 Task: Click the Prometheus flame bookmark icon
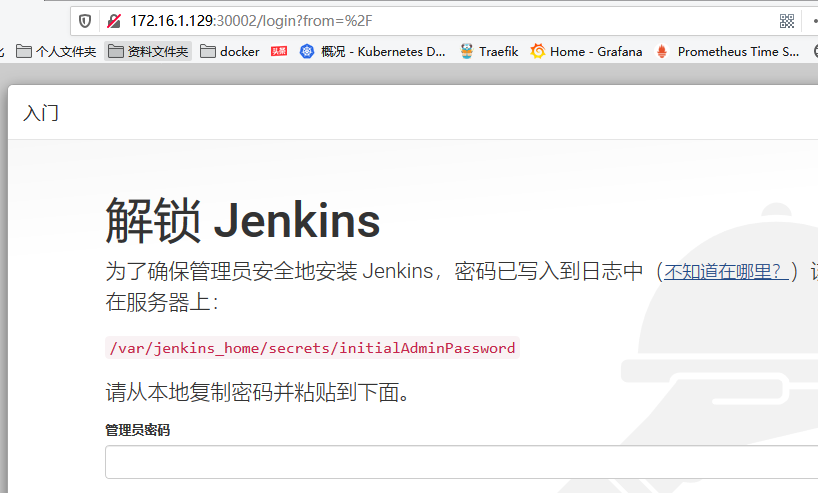(661, 51)
